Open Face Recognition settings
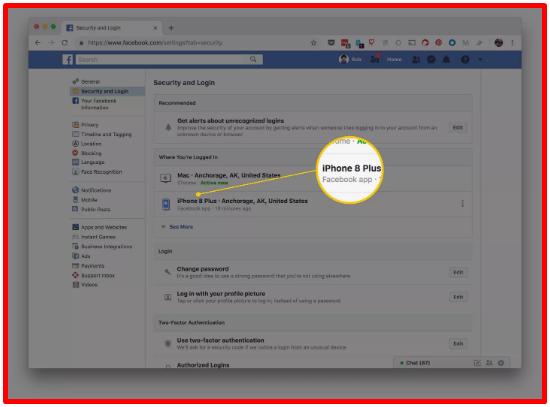 coord(97,172)
